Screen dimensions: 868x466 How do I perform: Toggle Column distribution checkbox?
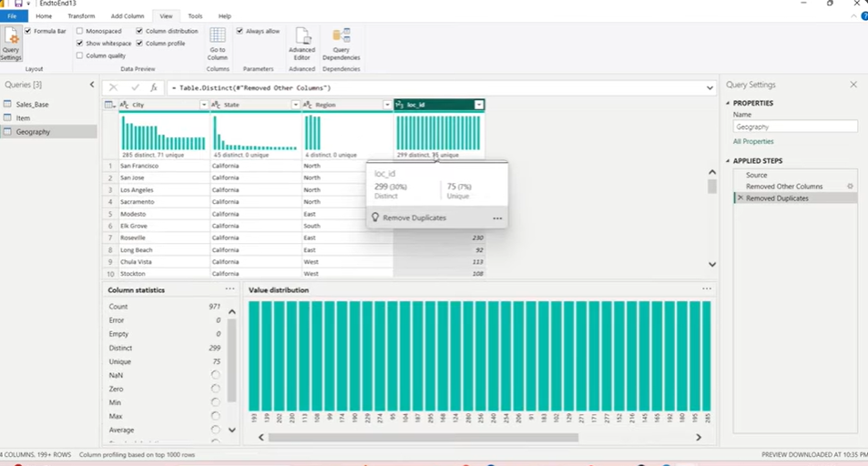pos(139,31)
